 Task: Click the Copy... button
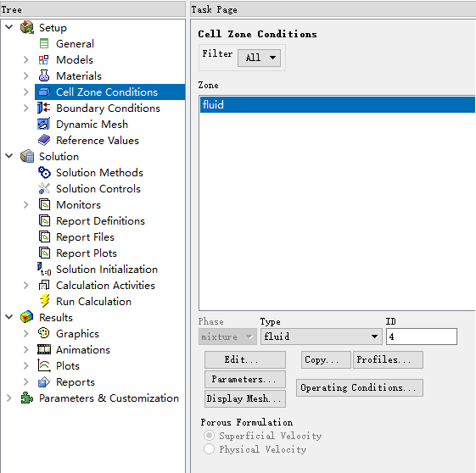coord(326,359)
